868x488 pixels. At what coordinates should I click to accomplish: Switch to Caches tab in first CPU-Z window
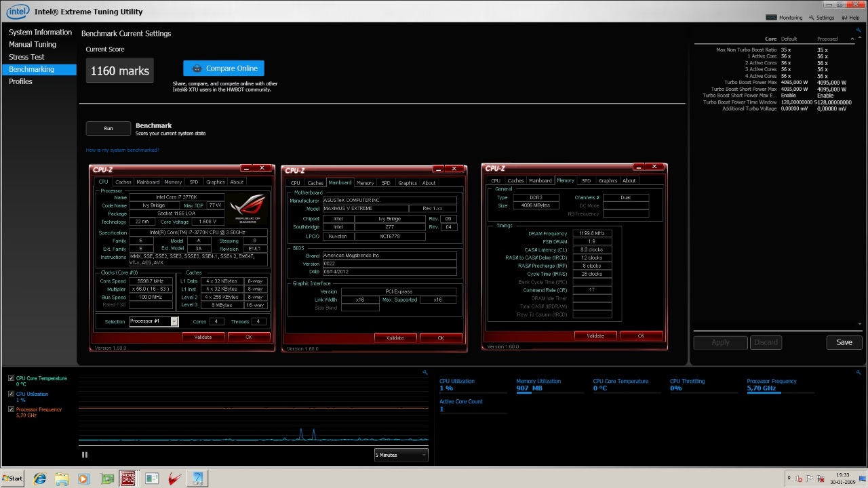(123, 182)
